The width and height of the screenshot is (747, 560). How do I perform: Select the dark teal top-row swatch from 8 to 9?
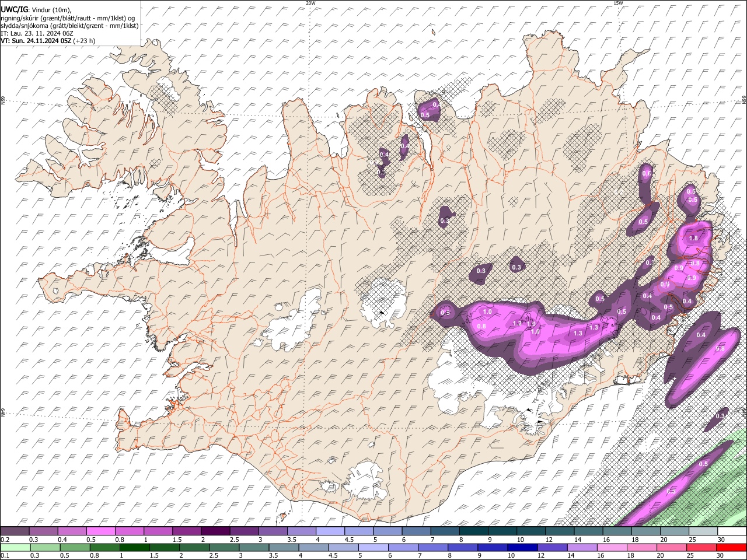click(x=474, y=531)
